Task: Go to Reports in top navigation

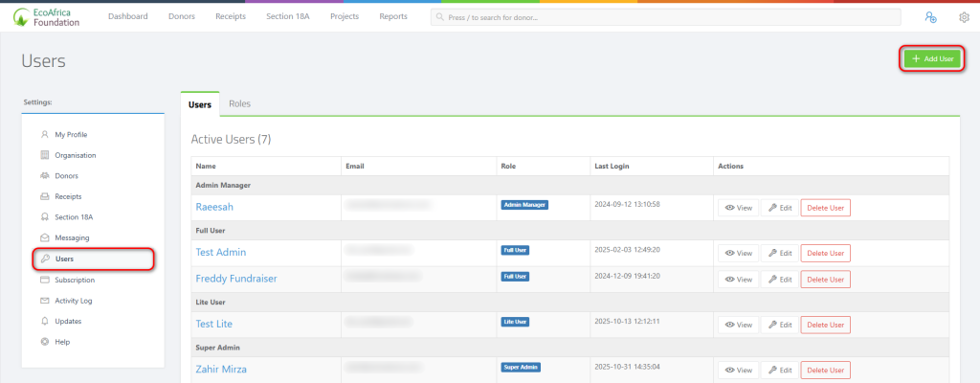Action: click(392, 16)
